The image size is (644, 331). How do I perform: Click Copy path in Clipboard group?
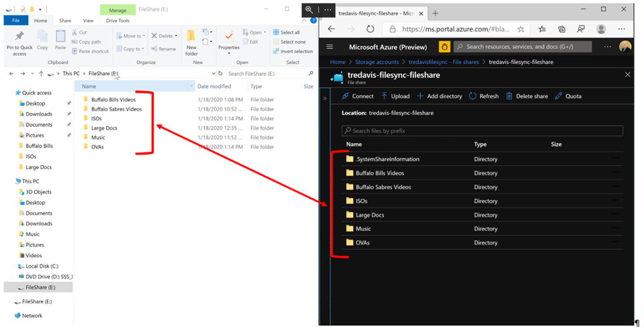[87, 42]
